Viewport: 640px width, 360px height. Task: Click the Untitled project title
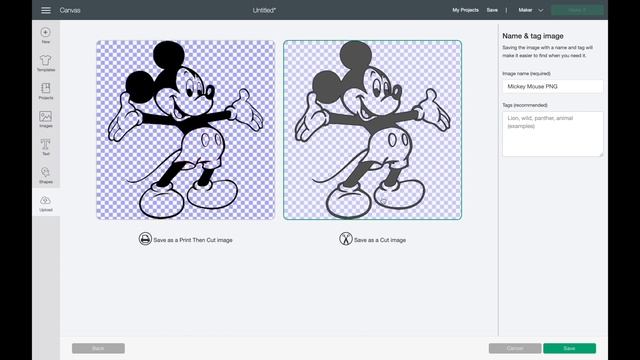click(x=264, y=10)
